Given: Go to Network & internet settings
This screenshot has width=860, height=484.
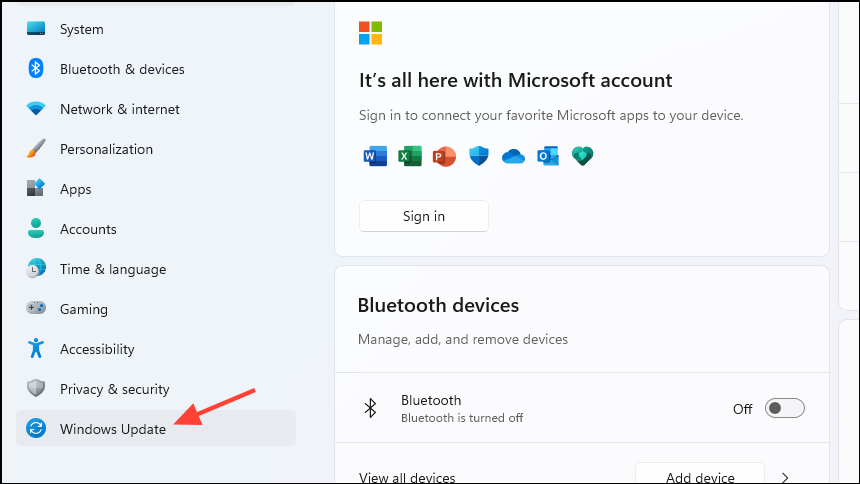Looking at the screenshot, I should 156,109.
